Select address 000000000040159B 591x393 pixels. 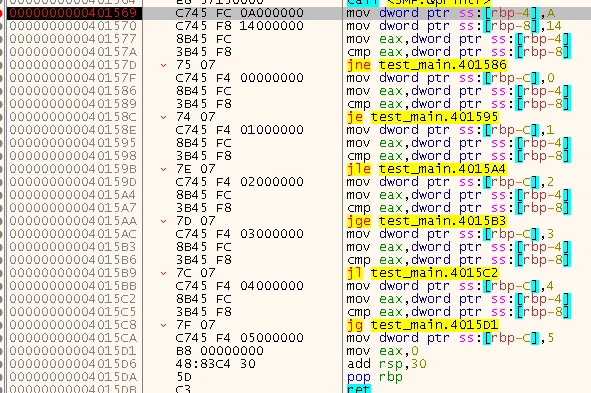coord(73,169)
